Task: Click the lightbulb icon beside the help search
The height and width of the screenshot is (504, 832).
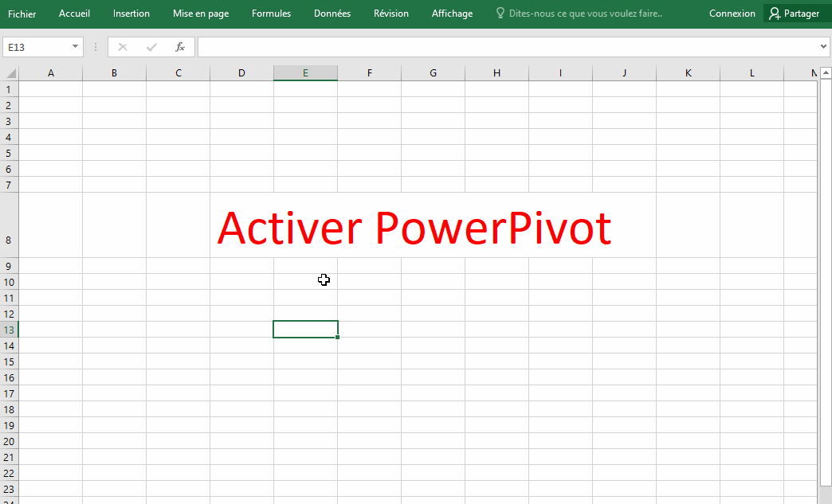Action: (x=500, y=13)
